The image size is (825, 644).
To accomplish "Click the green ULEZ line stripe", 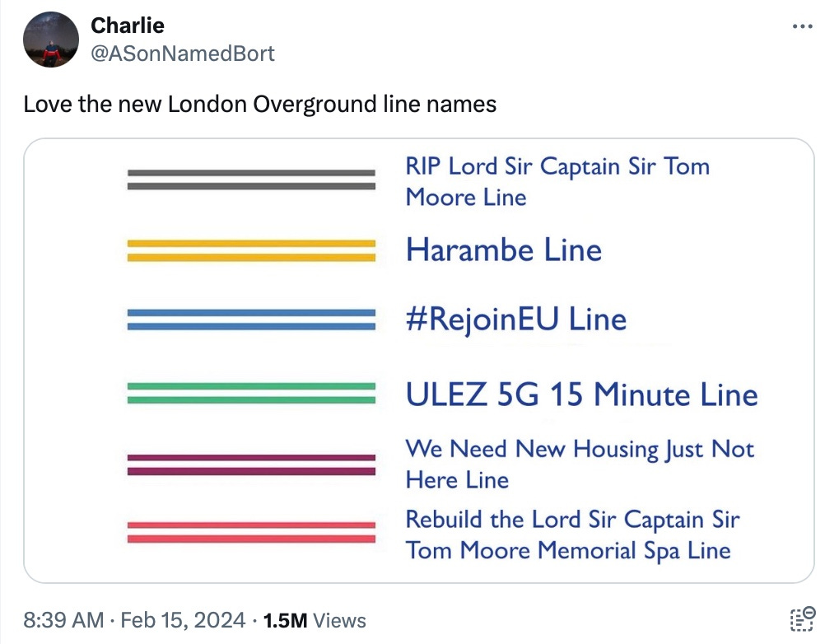I will tap(251, 394).
